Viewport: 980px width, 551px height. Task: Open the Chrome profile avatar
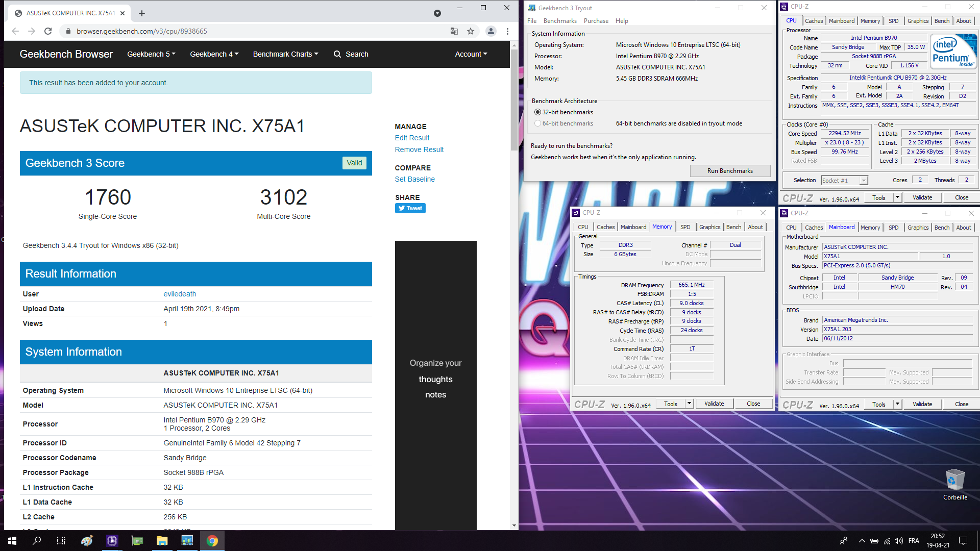(491, 31)
